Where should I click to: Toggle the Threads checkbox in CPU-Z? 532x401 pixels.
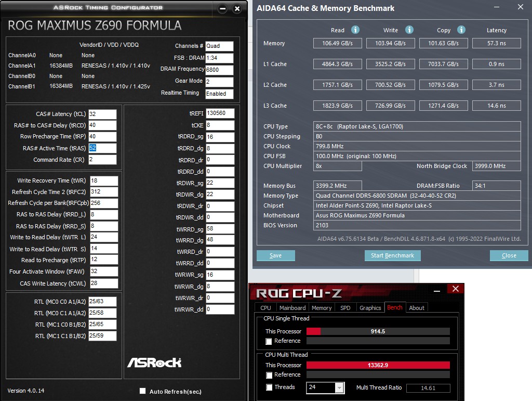(x=269, y=387)
